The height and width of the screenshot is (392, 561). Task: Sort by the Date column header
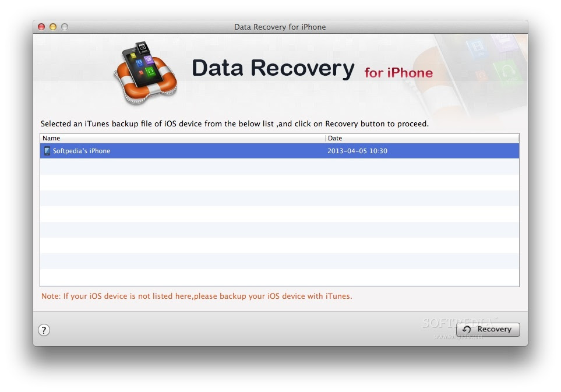422,138
